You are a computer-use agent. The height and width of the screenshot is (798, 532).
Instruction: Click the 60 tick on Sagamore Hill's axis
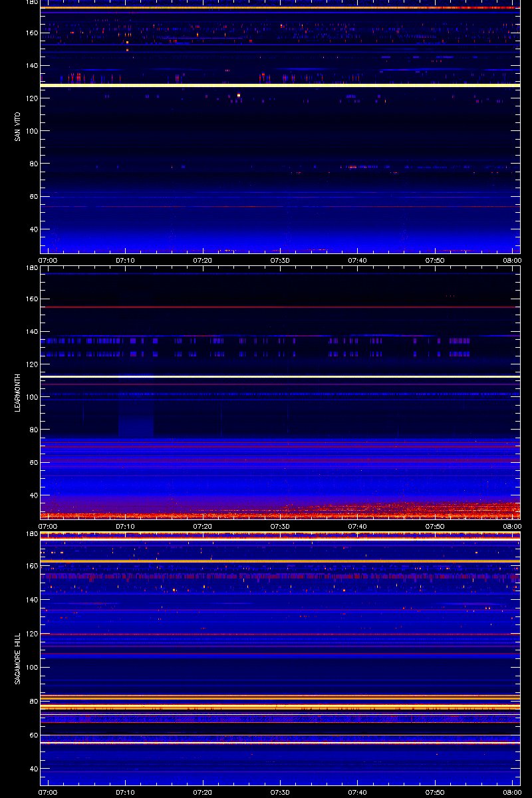pos(34,735)
